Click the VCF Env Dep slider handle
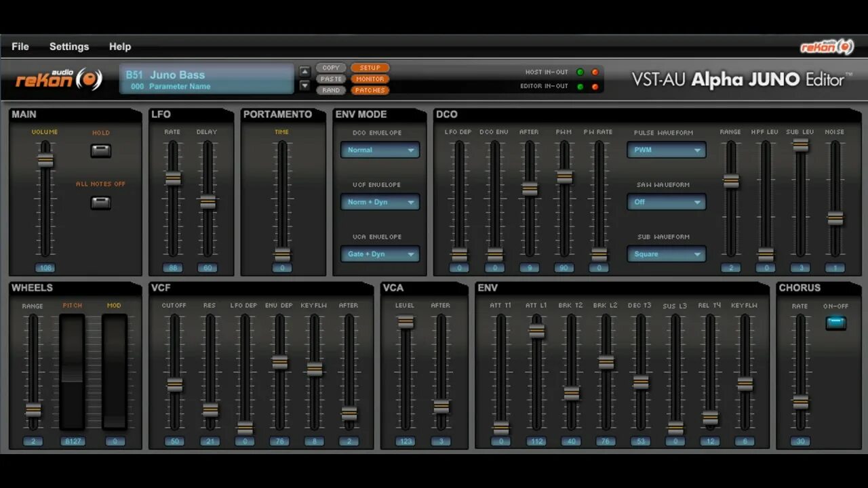 click(x=279, y=362)
